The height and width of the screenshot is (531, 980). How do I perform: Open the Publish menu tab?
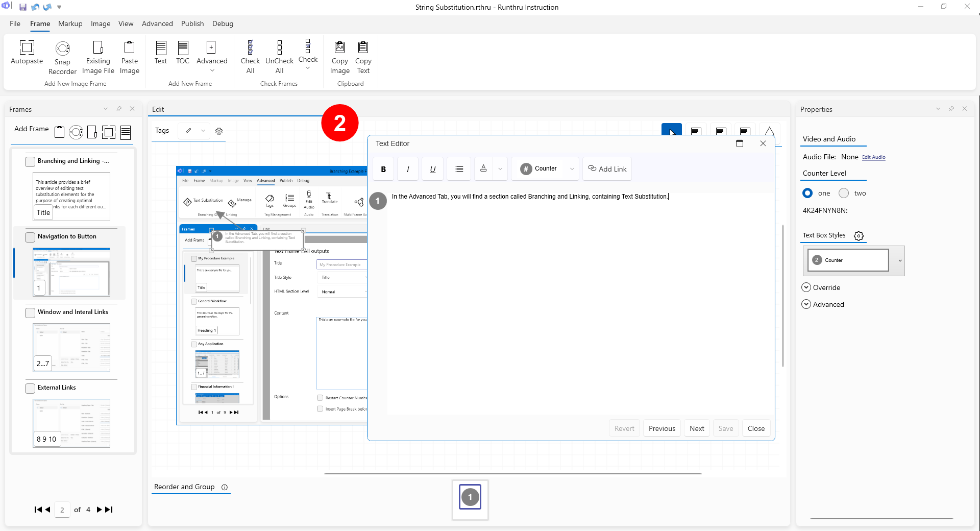[192, 23]
